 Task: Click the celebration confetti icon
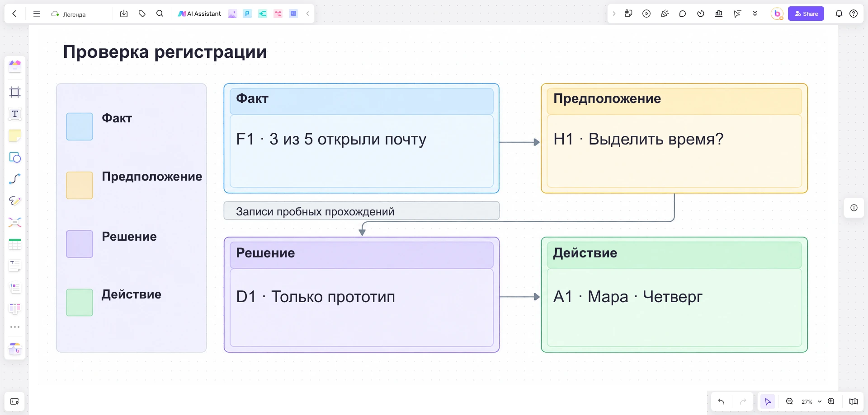point(665,14)
